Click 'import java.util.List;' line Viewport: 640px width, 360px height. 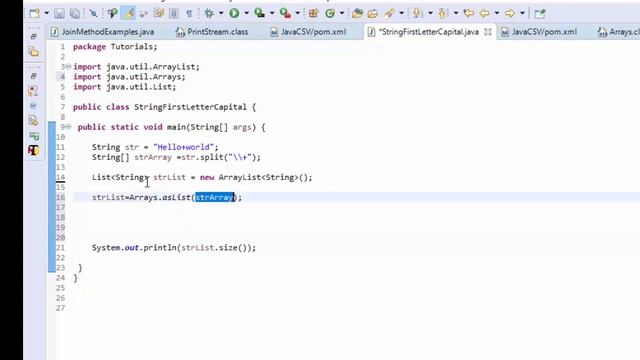click(125, 87)
